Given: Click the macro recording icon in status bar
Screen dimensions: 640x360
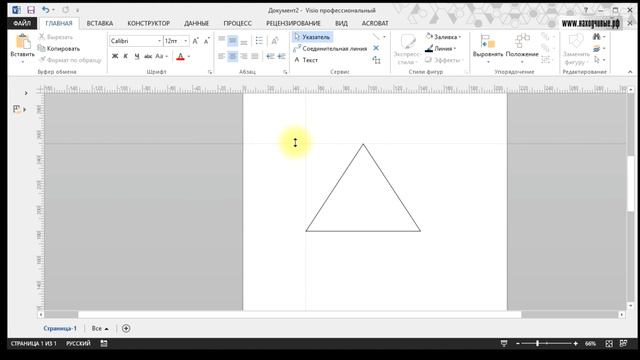Looking at the screenshot, I should tap(104, 344).
